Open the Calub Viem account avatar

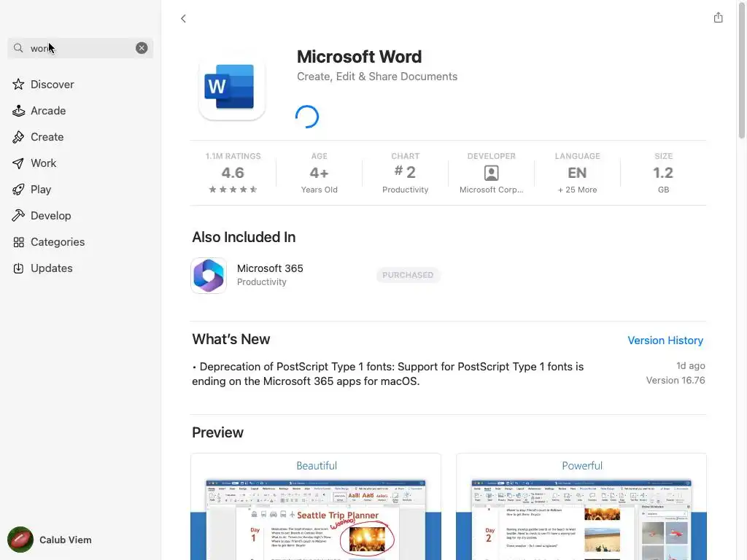[x=20, y=540]
